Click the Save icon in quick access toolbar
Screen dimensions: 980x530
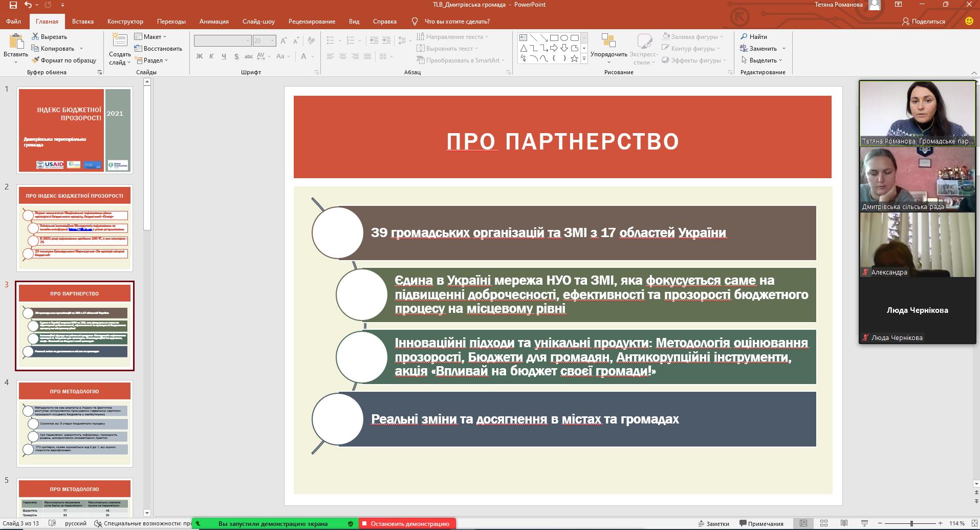(13, 5)
